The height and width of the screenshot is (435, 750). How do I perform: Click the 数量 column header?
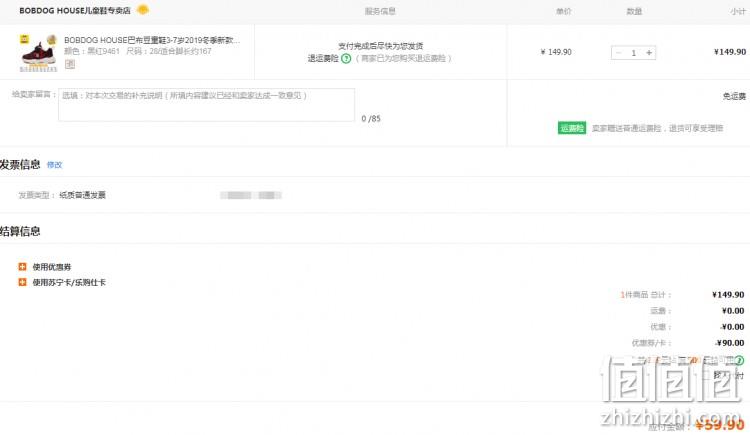pos(634,11)
